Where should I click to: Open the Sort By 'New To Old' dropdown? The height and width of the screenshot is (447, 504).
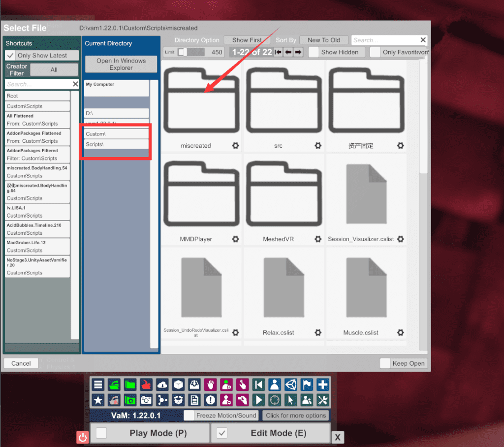[323, 40]
